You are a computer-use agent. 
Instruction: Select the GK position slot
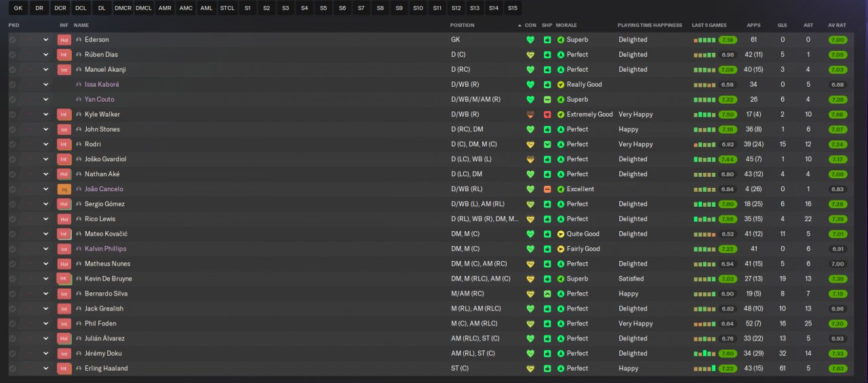[x=18, y=8]
